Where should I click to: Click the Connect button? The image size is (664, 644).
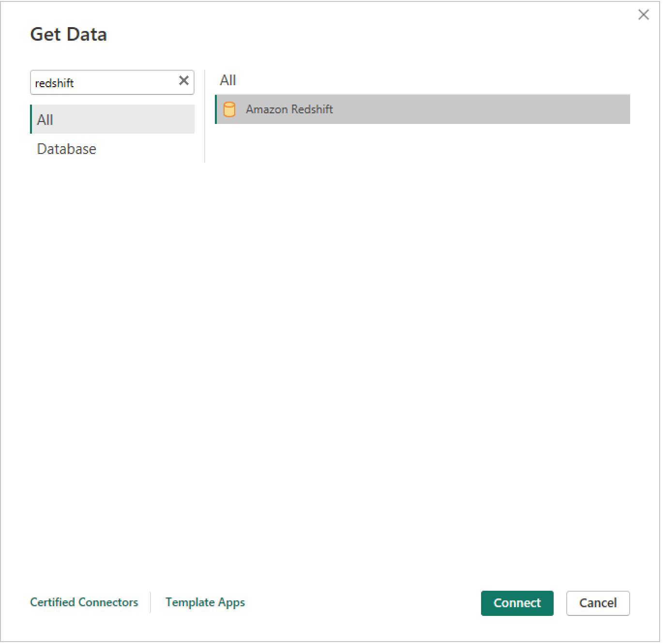point(517,603)
